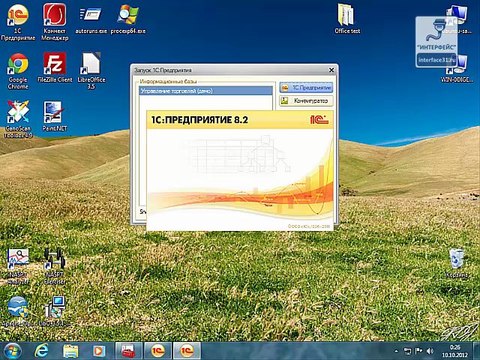Click the 1С:Предприятие launch button

tap(306, 88)
